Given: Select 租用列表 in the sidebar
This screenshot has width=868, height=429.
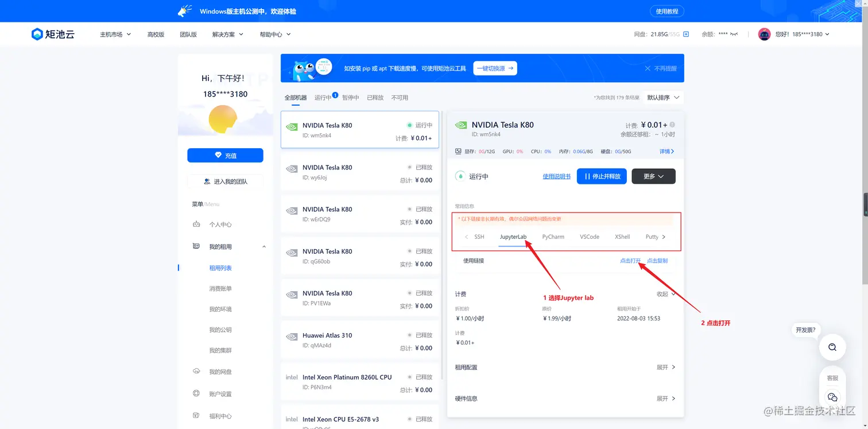Looking at the screenshot, I should [220, 268].
